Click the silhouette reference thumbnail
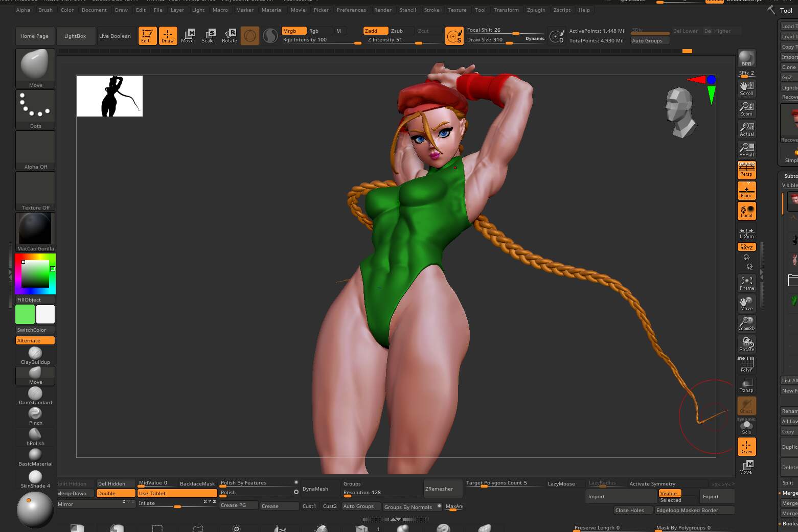 click(109, 96)
